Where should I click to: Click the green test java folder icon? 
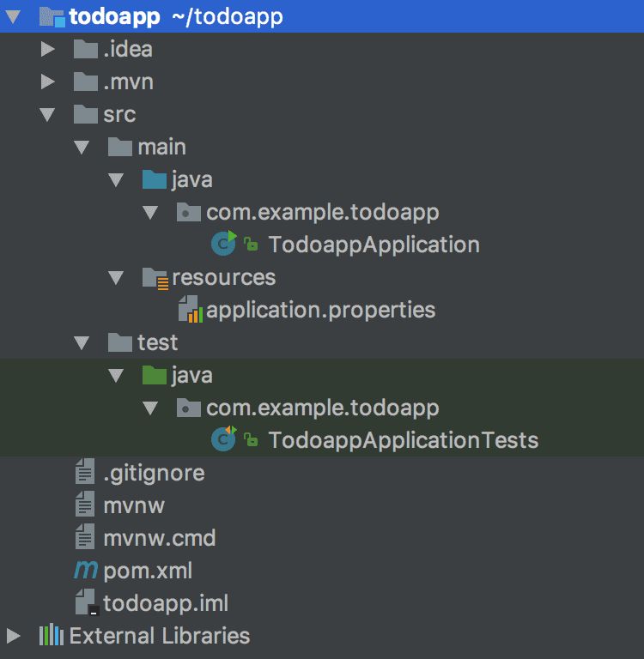tap(154, 375)
